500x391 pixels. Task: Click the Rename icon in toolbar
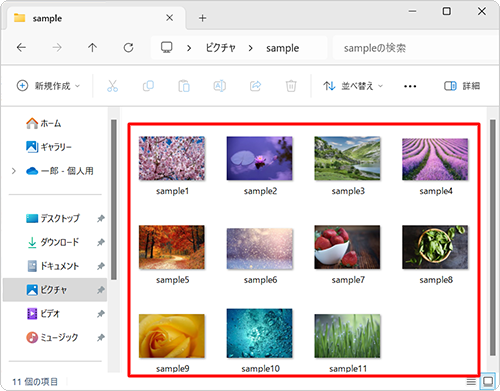tap(220, 86)
